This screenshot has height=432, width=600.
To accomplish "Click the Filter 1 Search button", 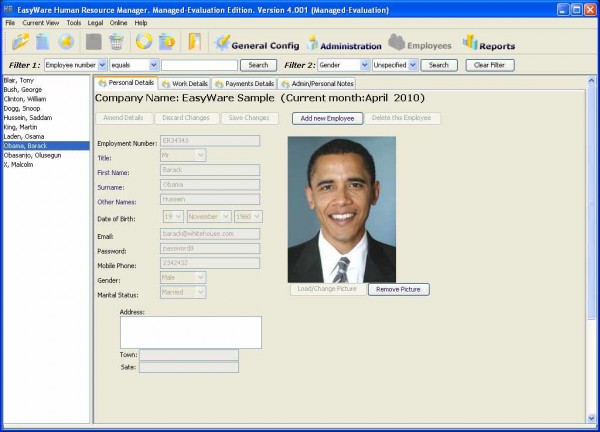I will coord(258,65).
